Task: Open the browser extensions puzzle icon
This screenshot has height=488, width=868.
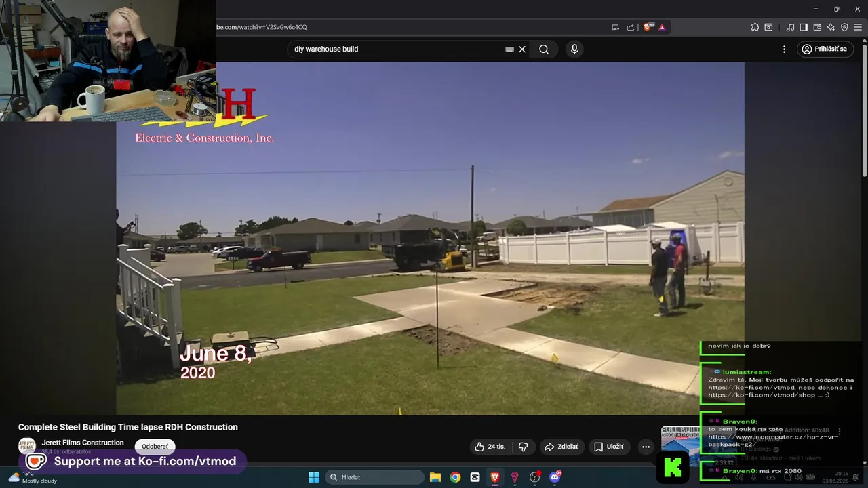Action: coord(755,27)
